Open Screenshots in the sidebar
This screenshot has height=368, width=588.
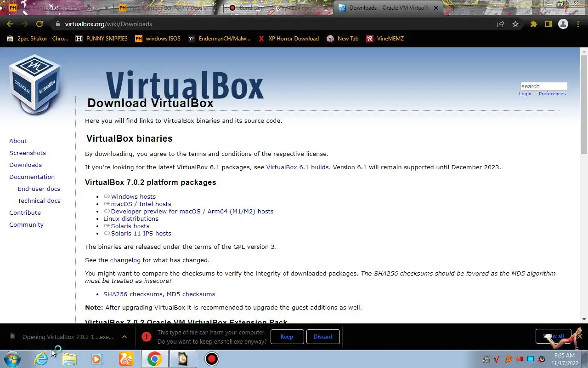[28, 153]
